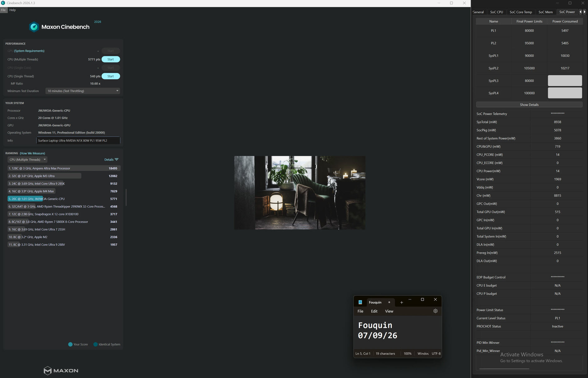
Task: Click Notepad zoom level 100%
Action: point(408,354)
